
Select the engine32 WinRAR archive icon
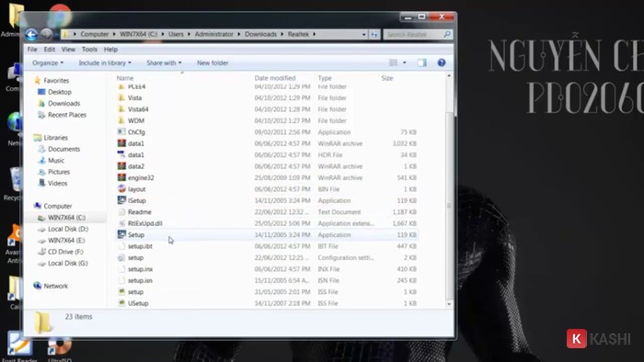(x=121, y=177)
